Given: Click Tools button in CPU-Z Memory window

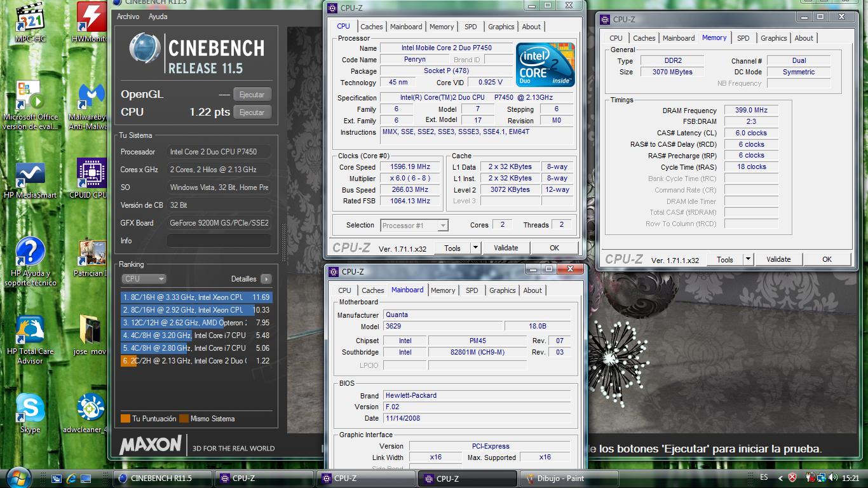Looking at the screenshot, I should pos(725,259).
